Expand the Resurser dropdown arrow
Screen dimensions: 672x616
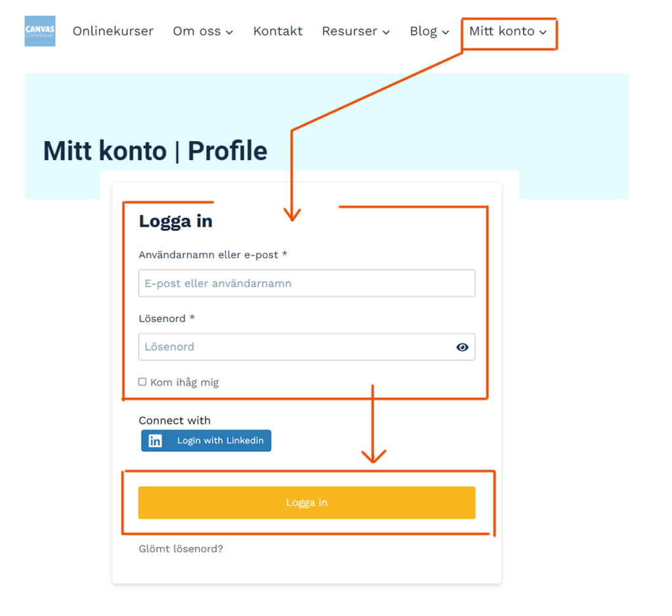[x=386, y=32]
